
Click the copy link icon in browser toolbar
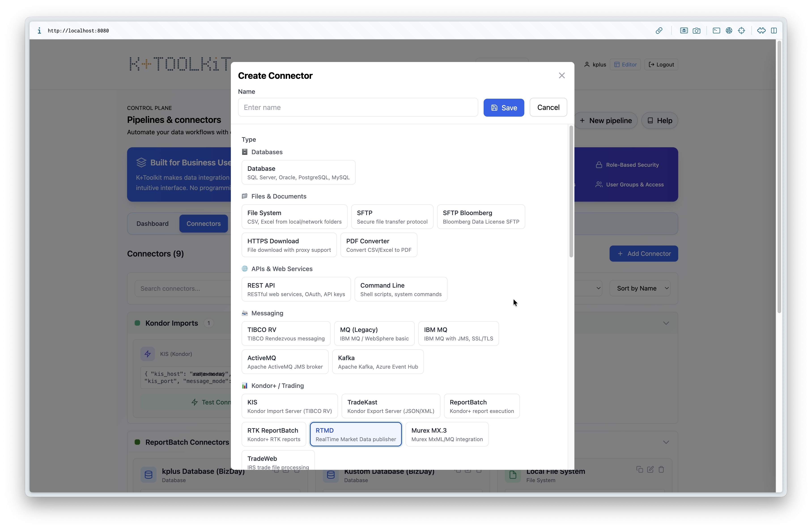click(x=659, y=31)
